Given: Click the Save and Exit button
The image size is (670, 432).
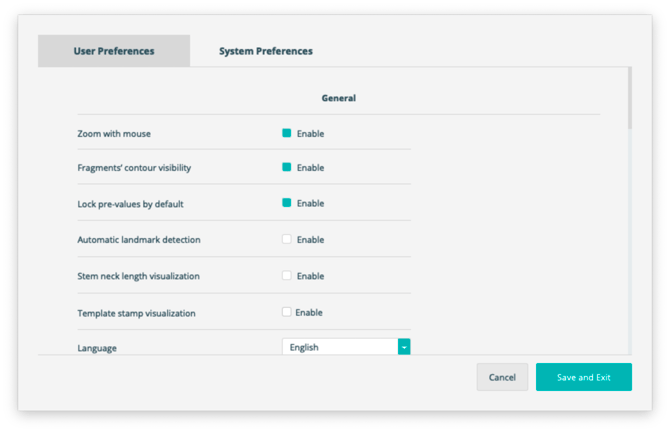Looking at the screenshot, I should [x=584, y=377].
